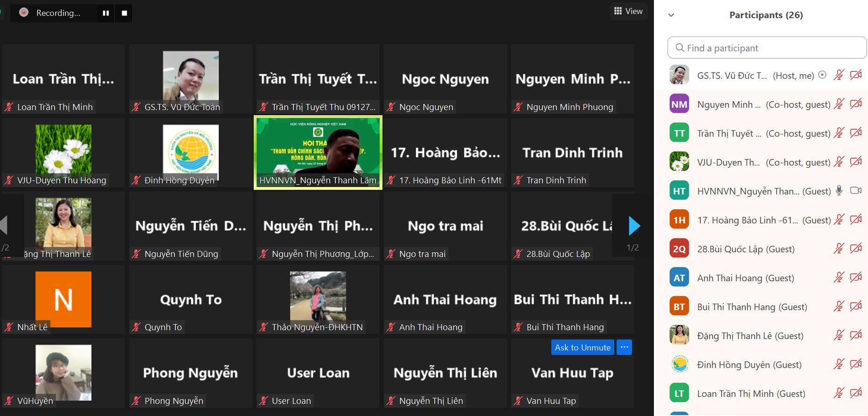Click muted mic icon for host Vũ Đức Toàn
This screenshot has width=868, height=416.
[x=839, y=75]
